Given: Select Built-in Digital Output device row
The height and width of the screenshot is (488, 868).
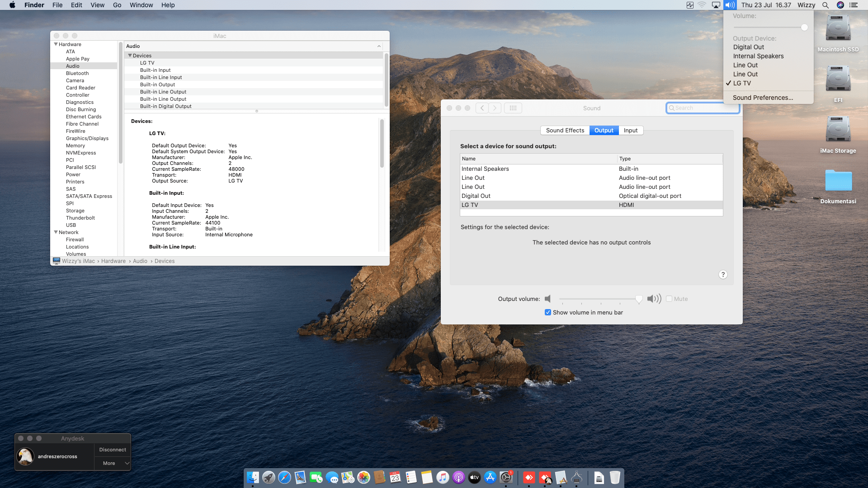Looking at the screenshot, I should (x=254, y=106).
